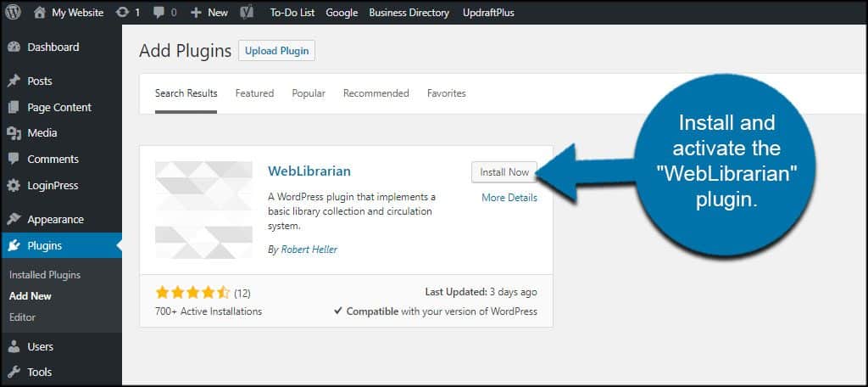Click Install Now for WebLibrarian
The height and width of the screenshot is (387, 868).
click(504, 172)
